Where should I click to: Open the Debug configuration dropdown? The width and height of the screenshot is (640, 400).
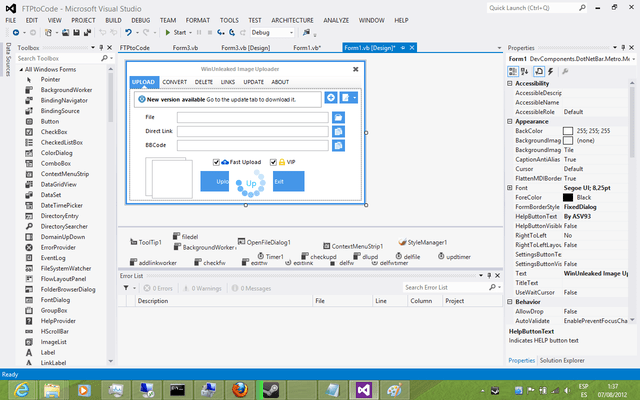[272, 33]
